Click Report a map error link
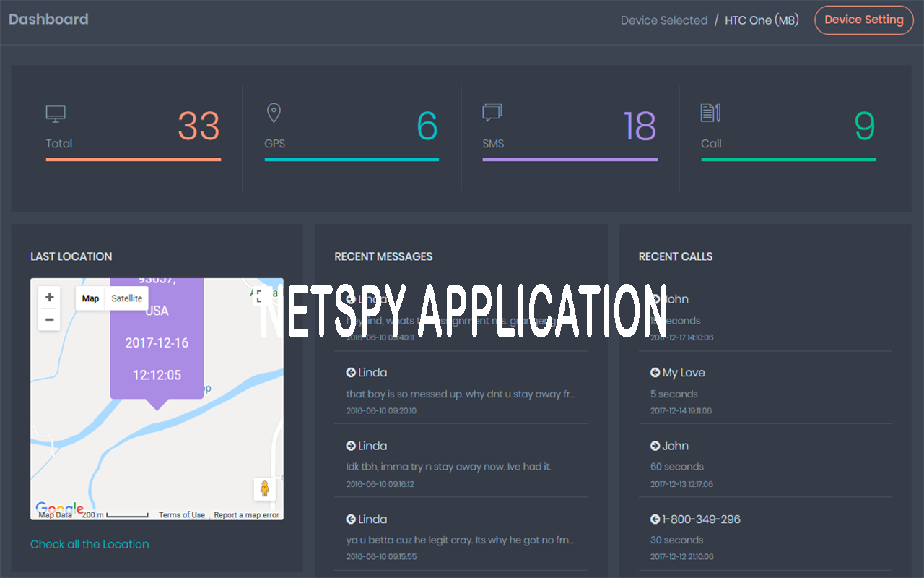 click(x=246, y=515)
